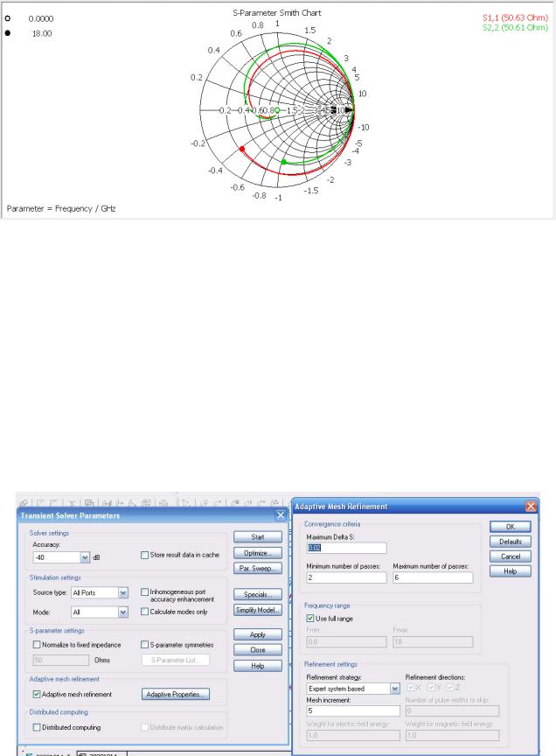Click Defaults in Adaptive Mesh Refinement
556x756 pixels.
point(511,542)
